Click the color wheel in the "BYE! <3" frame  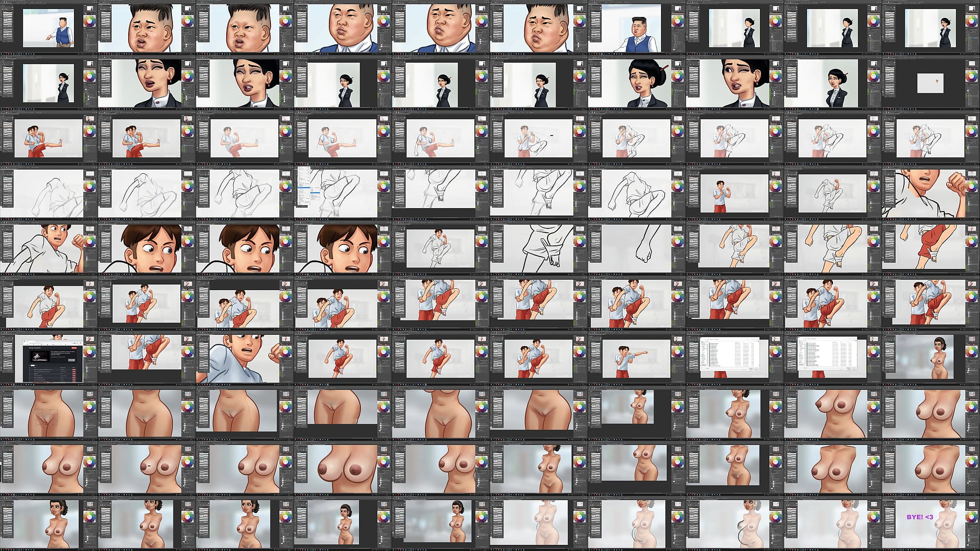972,517
